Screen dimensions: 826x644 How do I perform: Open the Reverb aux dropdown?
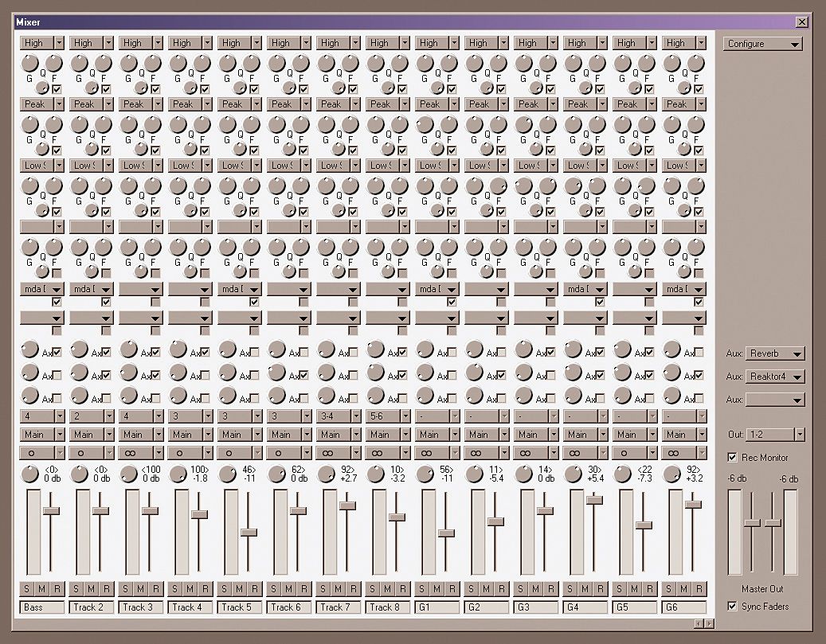coord(775,353)
